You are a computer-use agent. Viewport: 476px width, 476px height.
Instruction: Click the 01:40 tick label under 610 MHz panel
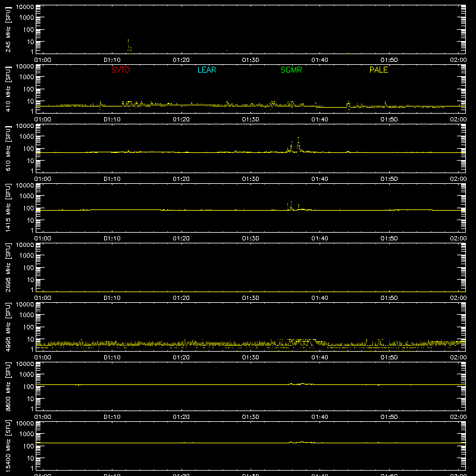320,179
